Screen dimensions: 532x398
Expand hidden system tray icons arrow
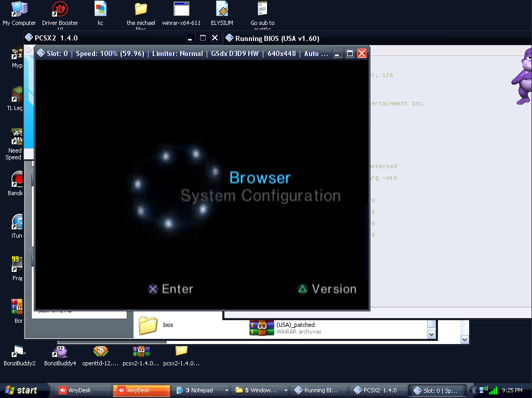tap(474, 391)
